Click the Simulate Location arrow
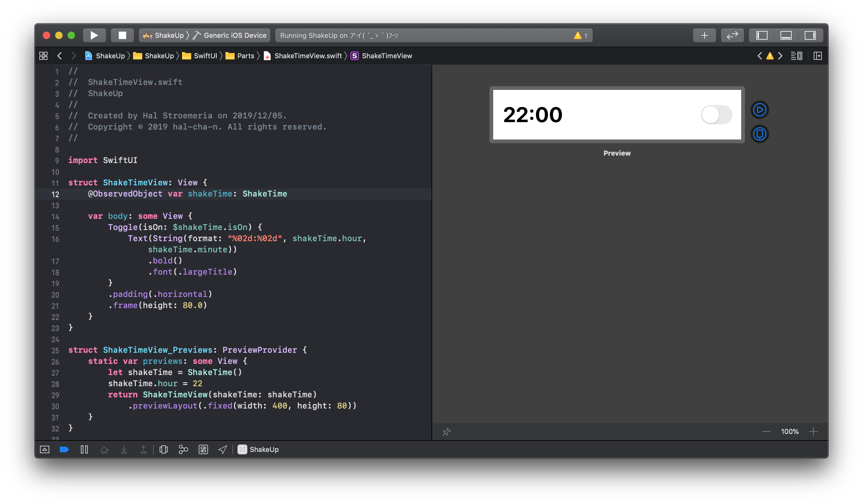This screenshot has height=504, width=863. [223, 449]
